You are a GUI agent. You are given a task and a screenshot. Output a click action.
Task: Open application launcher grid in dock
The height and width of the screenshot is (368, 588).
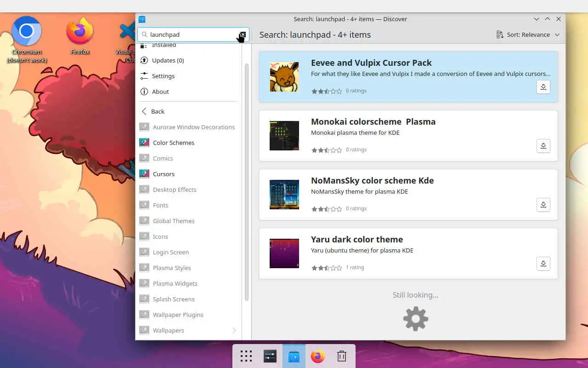click(x=246, y=356)
